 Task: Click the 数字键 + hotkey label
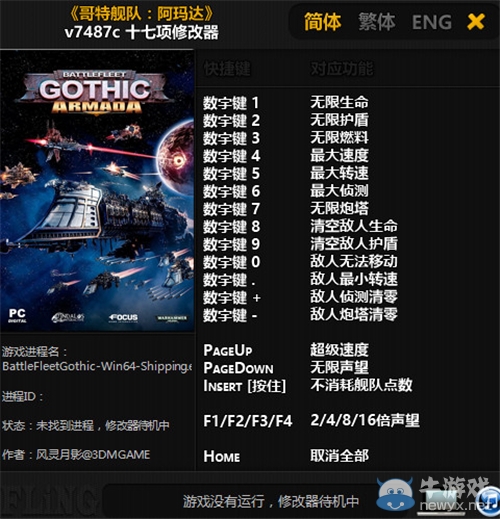[x=232, y=297]
